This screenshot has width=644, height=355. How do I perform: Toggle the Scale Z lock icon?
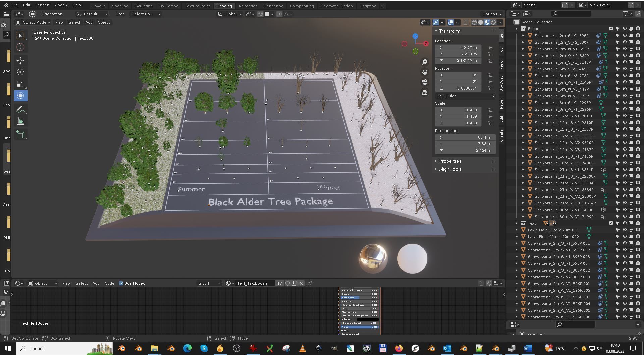click(490, 123)
